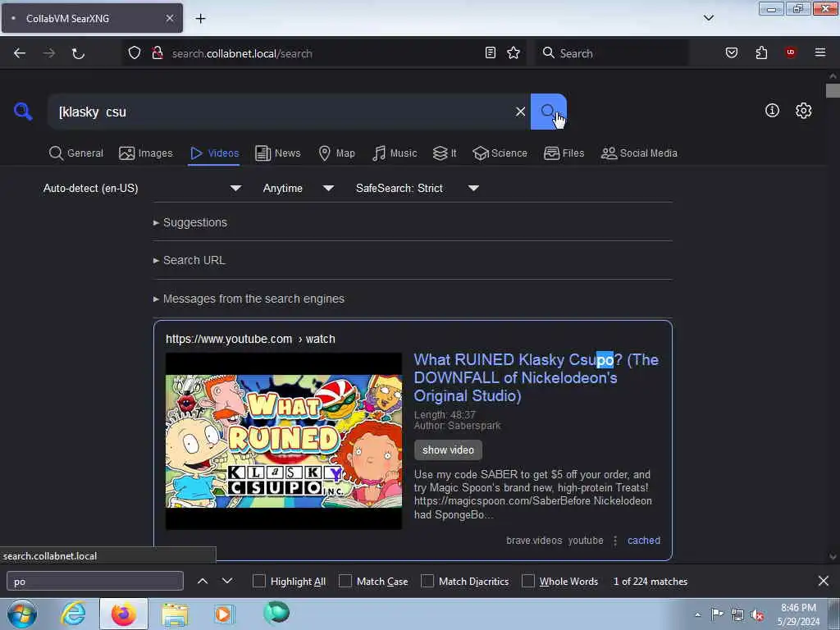Viewport: 840px width, 630px height.
Task: Toggle reader view in address bar
Action: [491, 52]
